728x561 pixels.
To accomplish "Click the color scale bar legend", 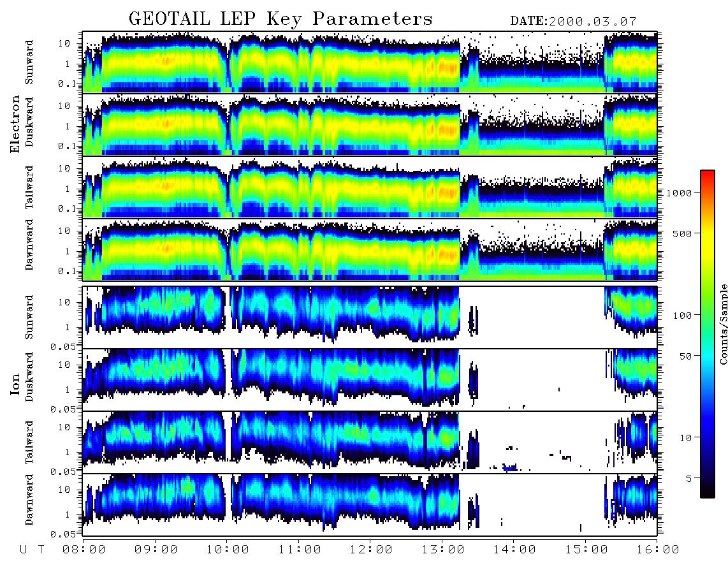I will pos(707,334).
